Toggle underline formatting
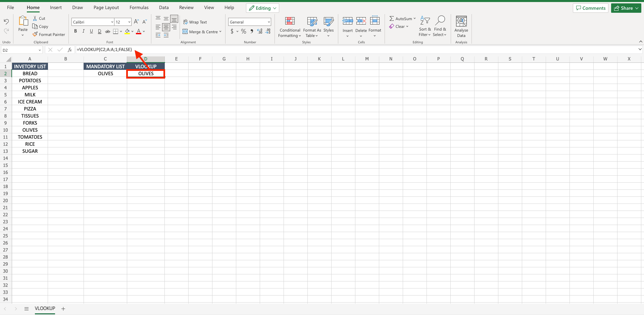Screen dimensions: 644x315 91,31
